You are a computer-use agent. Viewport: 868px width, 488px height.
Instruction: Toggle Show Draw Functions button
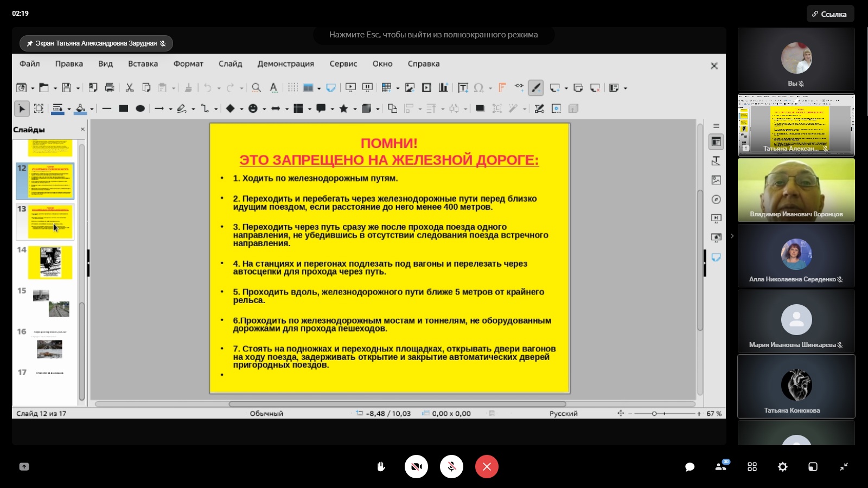coord(536,87)
